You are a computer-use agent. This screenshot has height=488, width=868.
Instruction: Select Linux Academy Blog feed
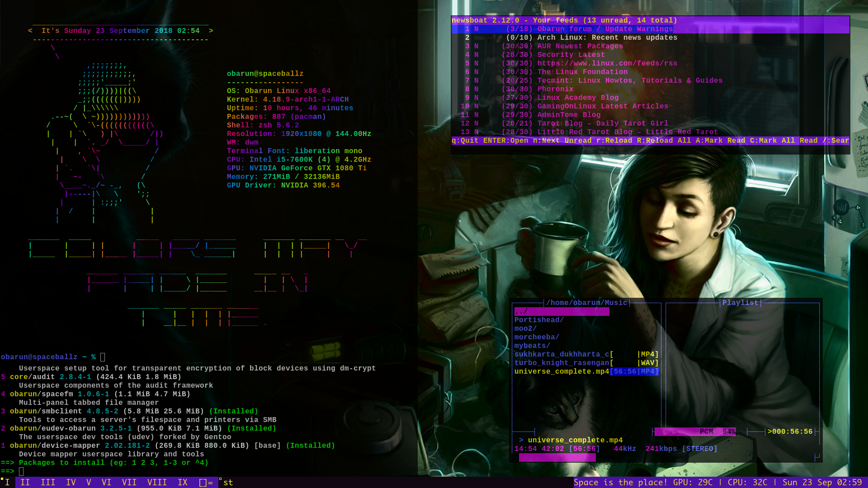pos(650,98)
